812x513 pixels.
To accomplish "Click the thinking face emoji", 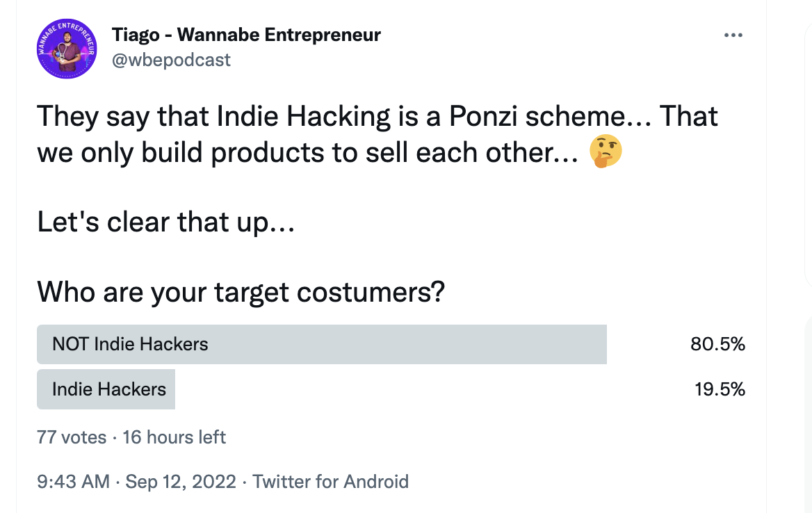I will click(605, 153).
